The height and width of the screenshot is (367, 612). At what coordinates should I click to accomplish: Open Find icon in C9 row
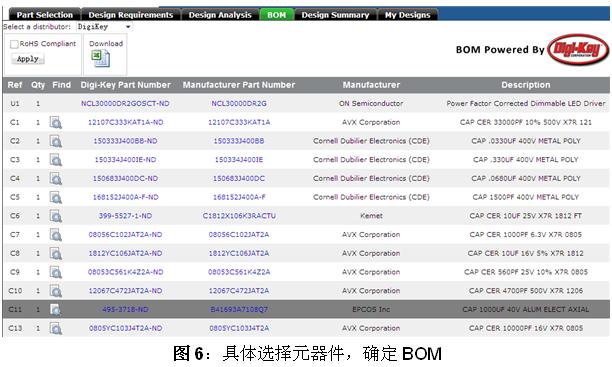[56, 272]
